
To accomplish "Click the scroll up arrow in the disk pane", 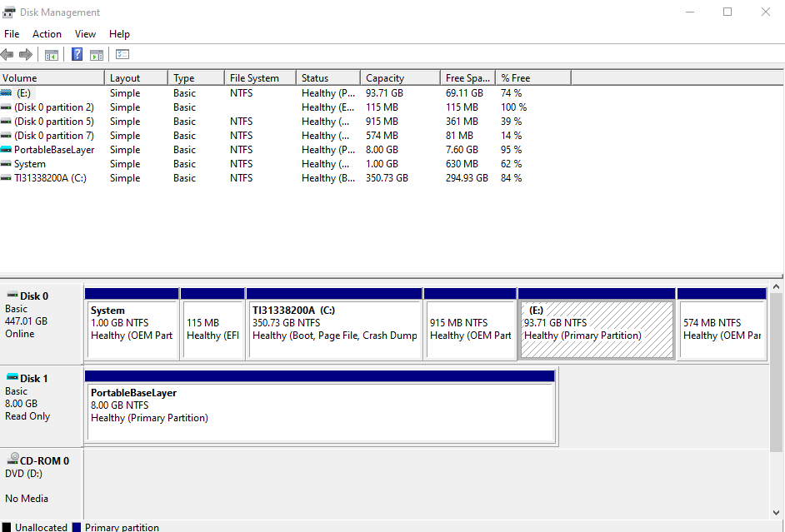I will tap(776, 287).
